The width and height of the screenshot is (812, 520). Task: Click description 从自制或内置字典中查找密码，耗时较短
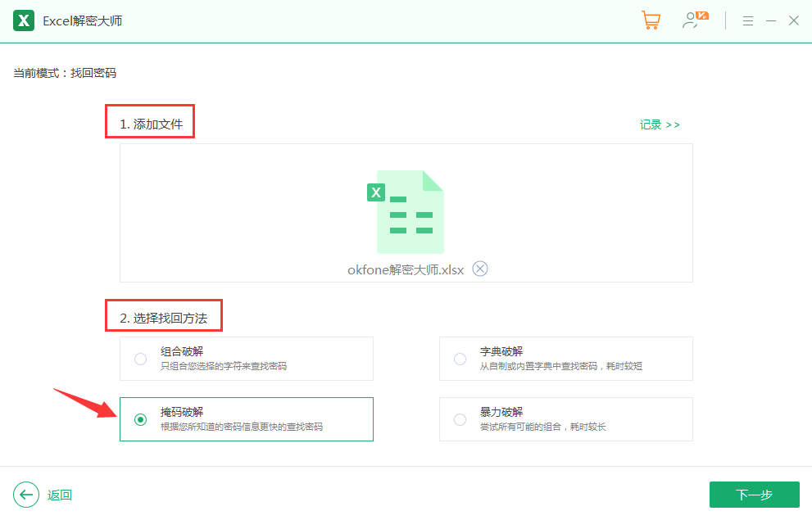(x=560, y=366)
